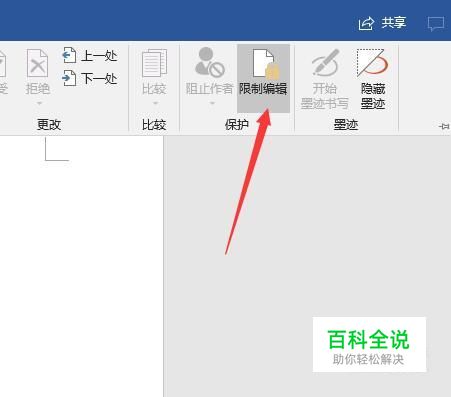Expand the Compare (比较) dropdown arrow
The width and height of the screenshot is (451, 397).
(x=155, y=103)
